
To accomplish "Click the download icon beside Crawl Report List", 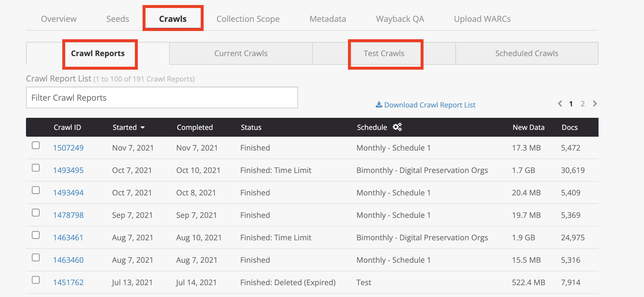I will pyautogui.click(x=379, y=105).
